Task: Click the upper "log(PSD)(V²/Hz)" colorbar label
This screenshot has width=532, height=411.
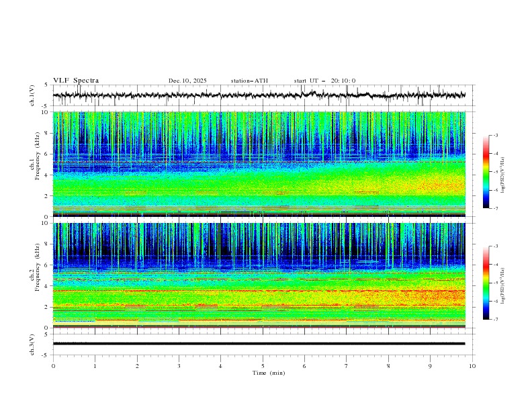Action: [x=503, y=175]
